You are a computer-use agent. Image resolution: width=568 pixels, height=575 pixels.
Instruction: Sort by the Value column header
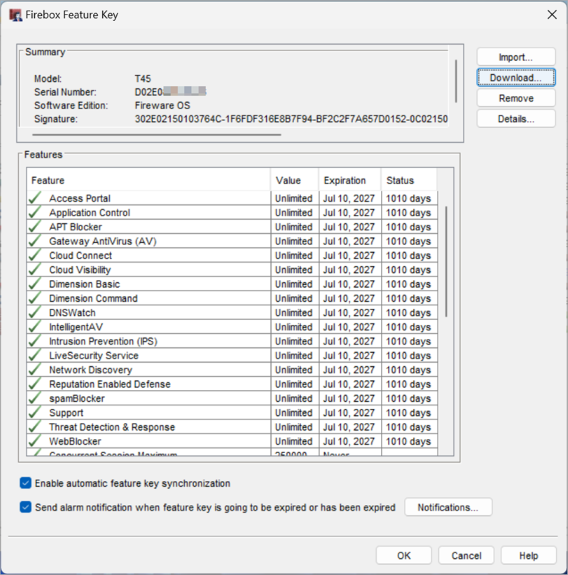295,180
